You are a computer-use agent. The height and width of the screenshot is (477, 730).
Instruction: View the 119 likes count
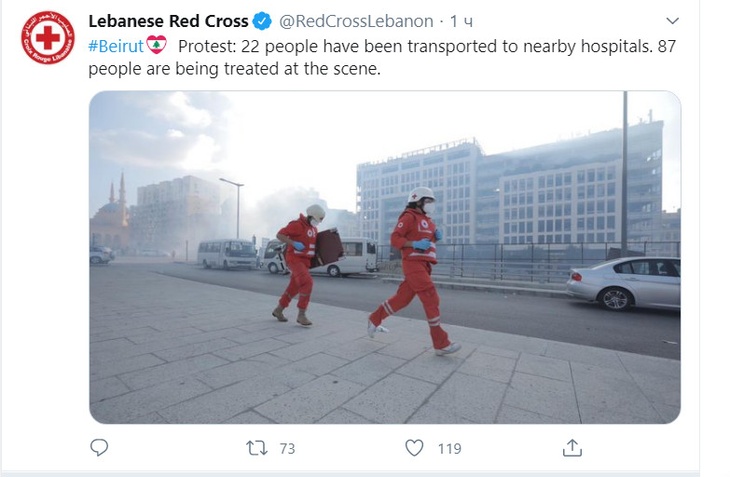(x=449, y=449)
